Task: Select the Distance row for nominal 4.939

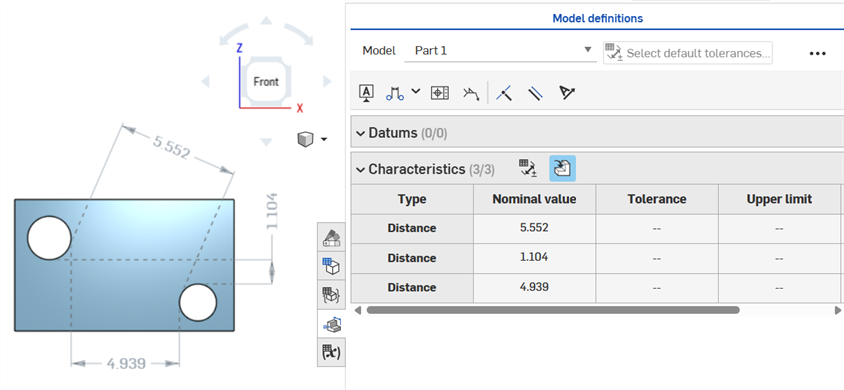Action: pyautogui.click(x=412, y=287)
